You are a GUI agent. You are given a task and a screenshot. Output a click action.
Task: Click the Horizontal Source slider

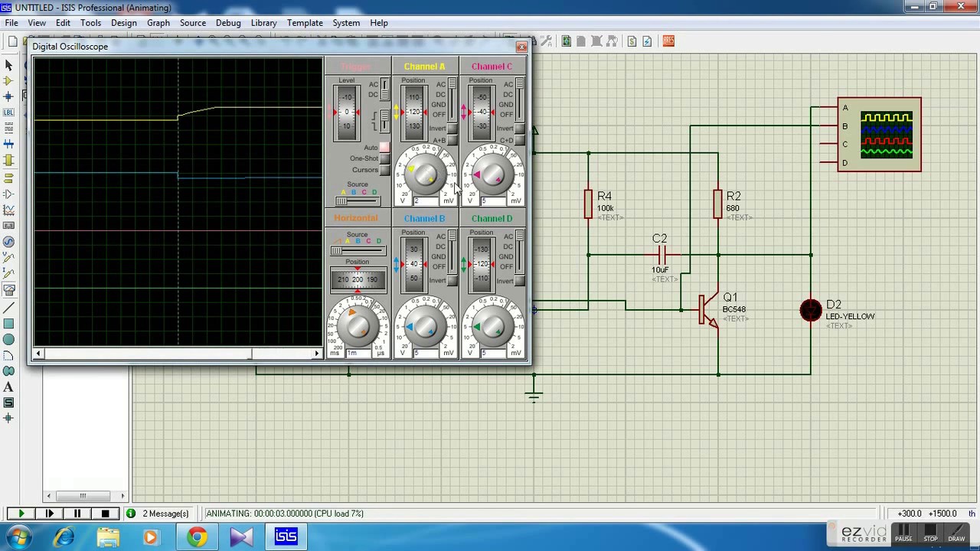[357, 251]
